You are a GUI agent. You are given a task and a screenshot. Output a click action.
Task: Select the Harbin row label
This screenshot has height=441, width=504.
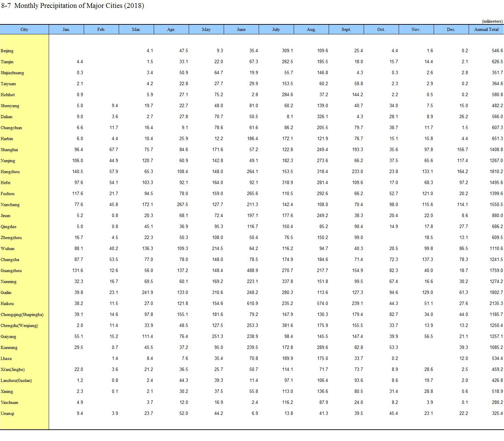coord(7,139)
